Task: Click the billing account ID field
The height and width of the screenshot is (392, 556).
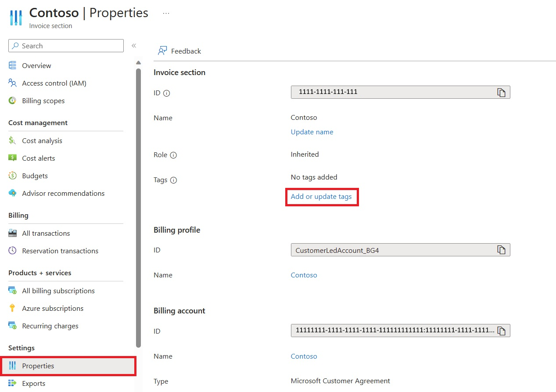Action: pos(400,331)
